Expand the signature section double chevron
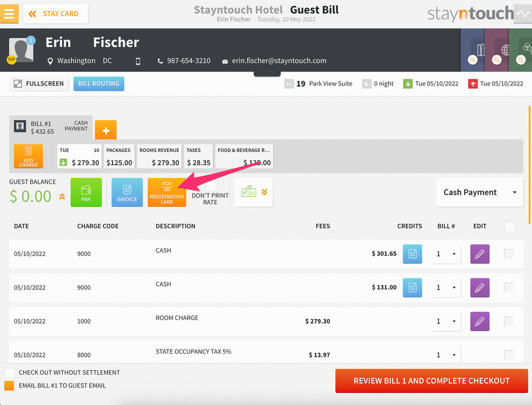Image resolution: width=532 pixels, height=405 pixels. (x=265, y=192)
